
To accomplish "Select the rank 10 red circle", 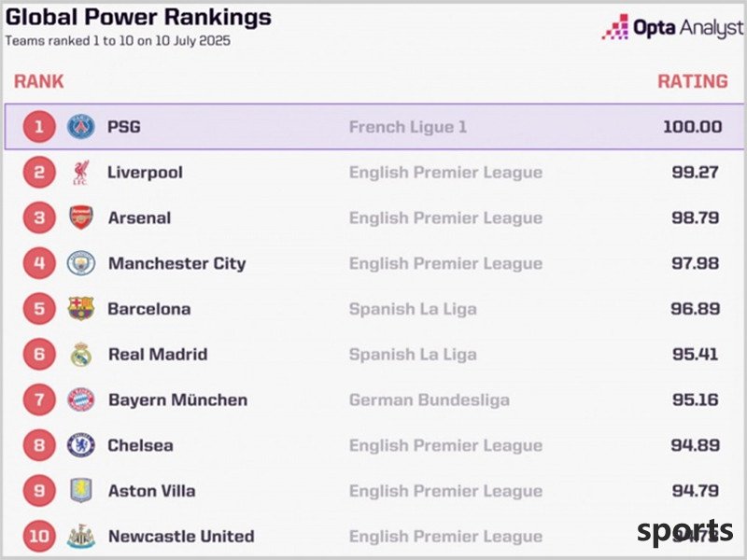I will (39, 536).
